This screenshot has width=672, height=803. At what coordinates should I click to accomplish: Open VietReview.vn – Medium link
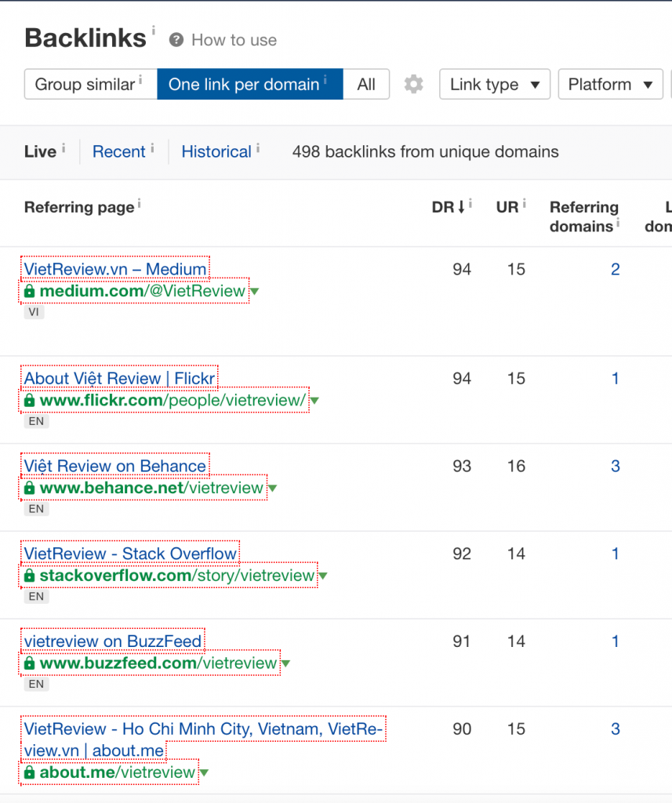(115, 269)
